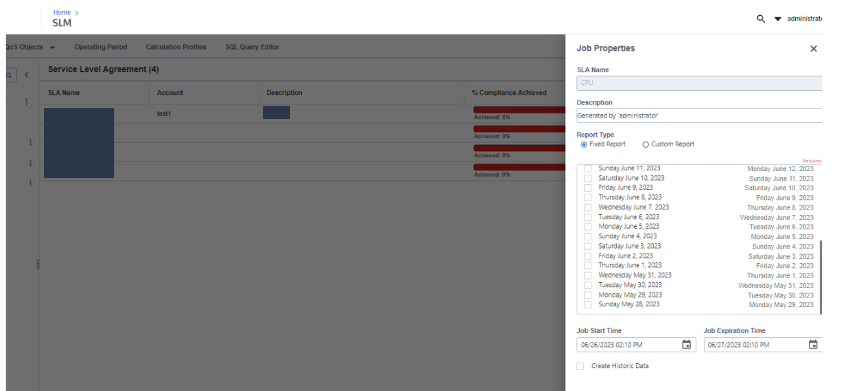Click the small search icon in left sidebar

coord(9,75)
